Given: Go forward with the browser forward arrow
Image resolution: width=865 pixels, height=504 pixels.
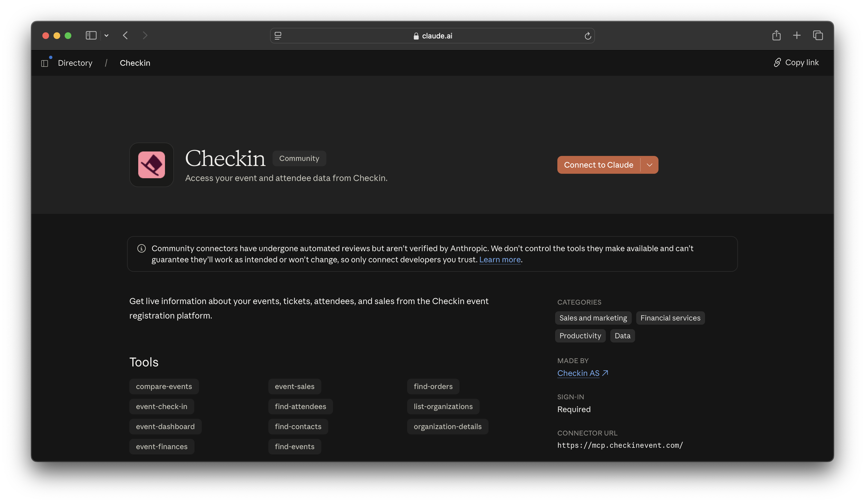Looking at the screenshot, I should click(145, 35).
